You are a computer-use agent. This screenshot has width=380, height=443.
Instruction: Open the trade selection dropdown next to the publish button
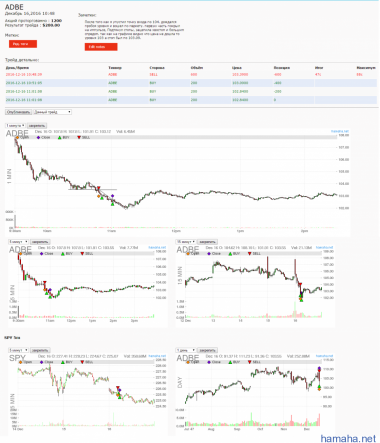53,112
